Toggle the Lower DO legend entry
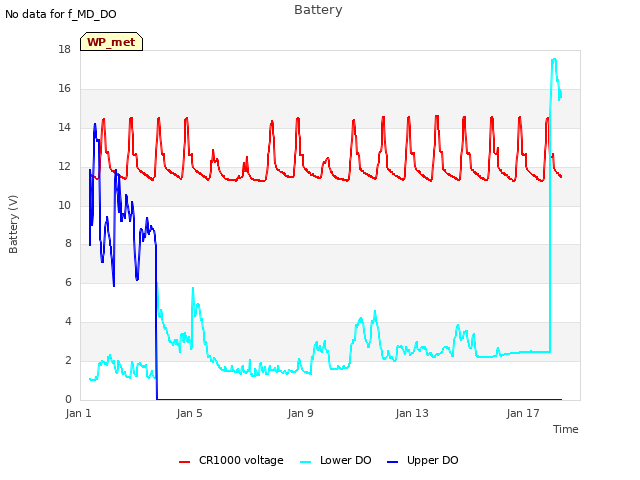The height and width of the screenshot is (480, 640). pos(336,460)
